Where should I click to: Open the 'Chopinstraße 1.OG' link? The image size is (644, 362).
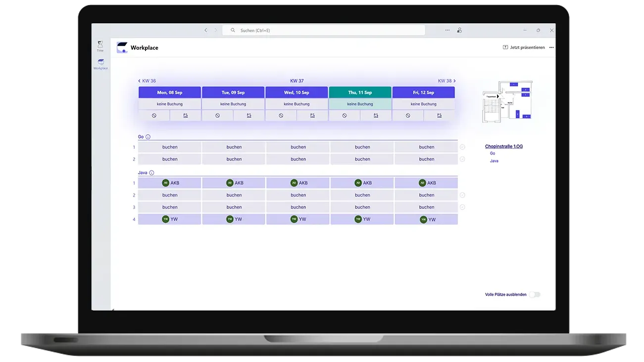click(503, 147)
